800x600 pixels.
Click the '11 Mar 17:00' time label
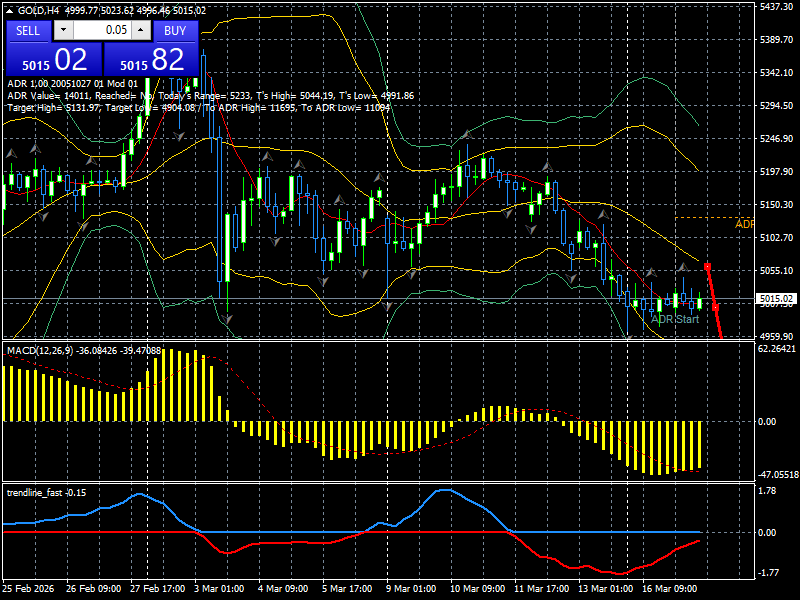pyautogui.click(x=542, y=589)
